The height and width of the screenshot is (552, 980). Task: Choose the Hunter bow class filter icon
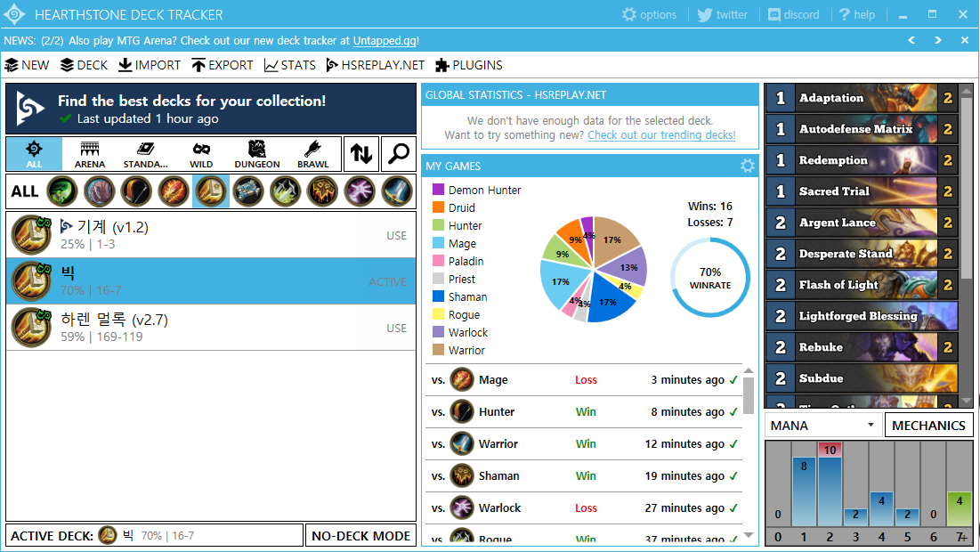tap(136, 191)
